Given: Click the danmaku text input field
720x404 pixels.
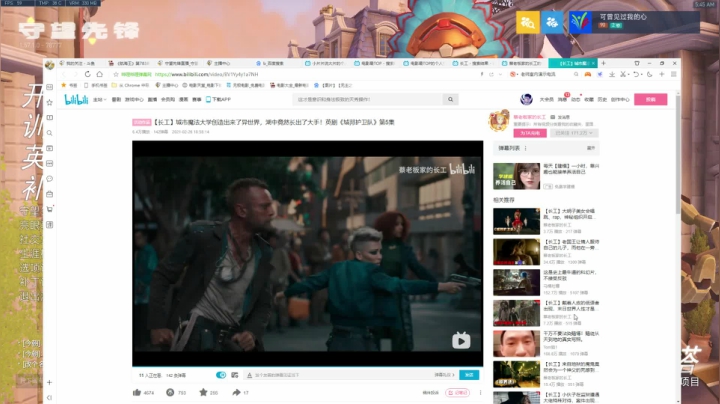Looking at the screenshot, I should 342,375.
